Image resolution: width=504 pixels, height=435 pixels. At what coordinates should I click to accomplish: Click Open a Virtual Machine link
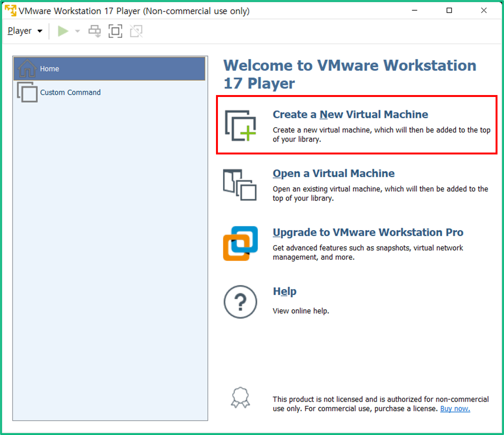tap(334, 173)
